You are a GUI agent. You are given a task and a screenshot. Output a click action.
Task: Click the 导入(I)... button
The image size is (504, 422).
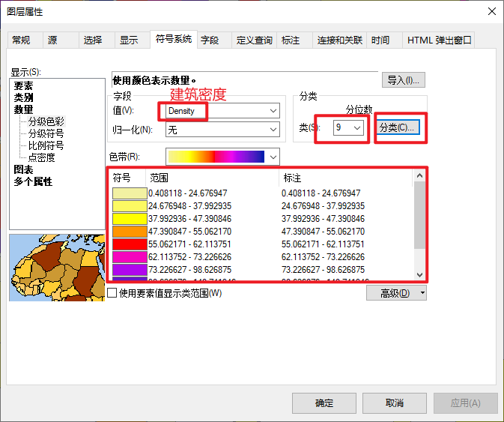point(404,80)
